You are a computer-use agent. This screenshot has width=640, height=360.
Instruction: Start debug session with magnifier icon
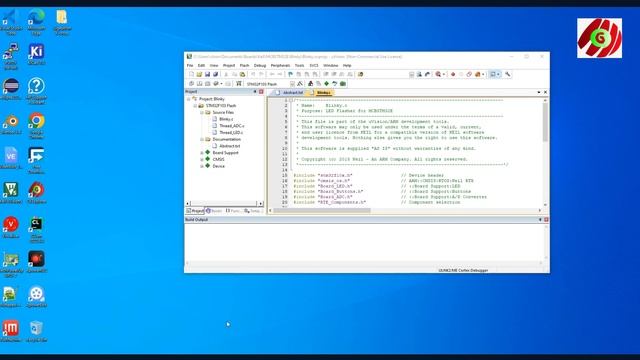point(438,74)
